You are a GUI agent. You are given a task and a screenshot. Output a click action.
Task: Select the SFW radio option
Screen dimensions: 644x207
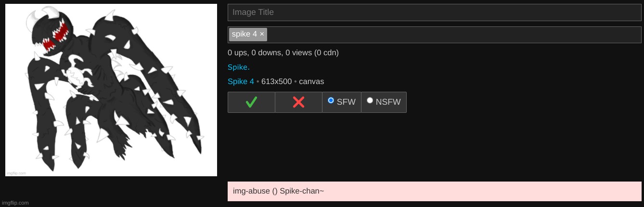pos(331,100)
